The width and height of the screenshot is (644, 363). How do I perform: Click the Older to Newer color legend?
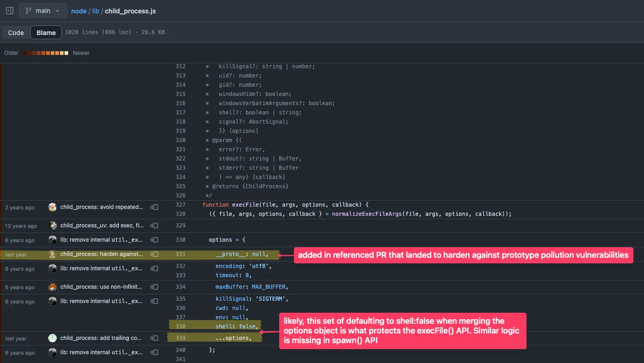(46, 53)
